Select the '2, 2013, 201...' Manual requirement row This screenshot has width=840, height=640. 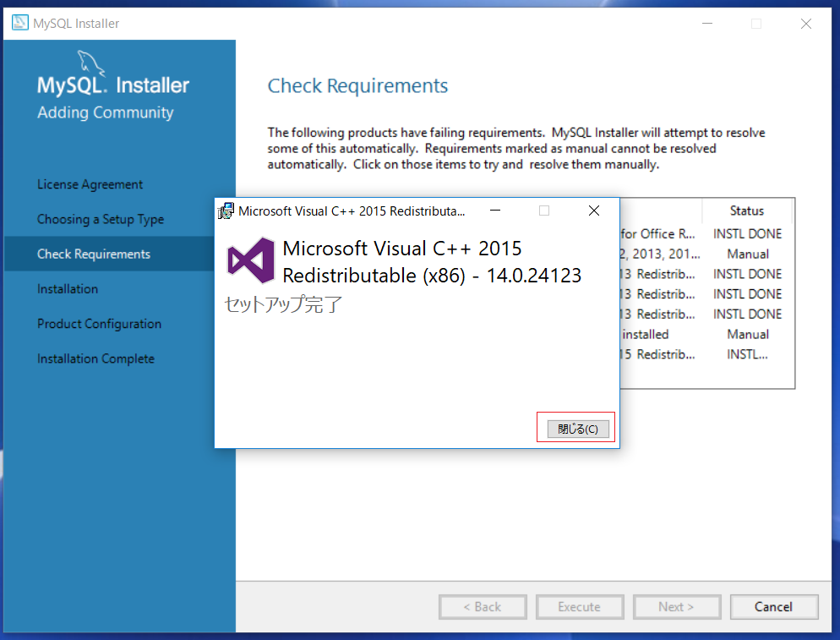click(706, 254)
